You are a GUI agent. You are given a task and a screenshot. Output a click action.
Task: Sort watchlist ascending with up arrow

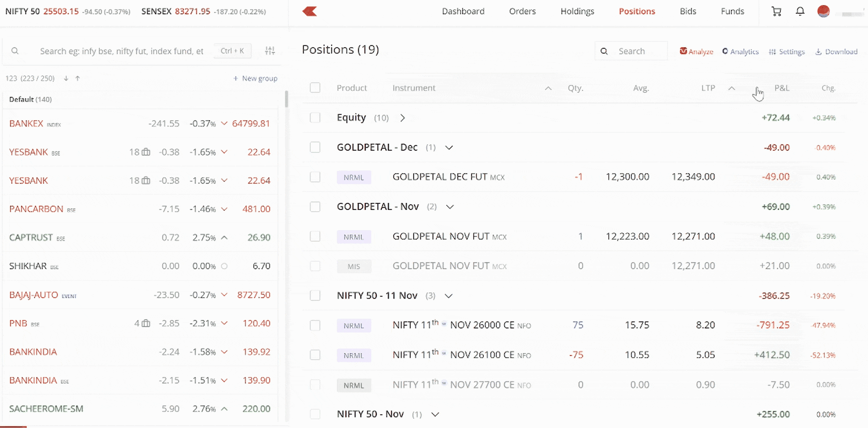pyautogui.click(x=78, y=79)
